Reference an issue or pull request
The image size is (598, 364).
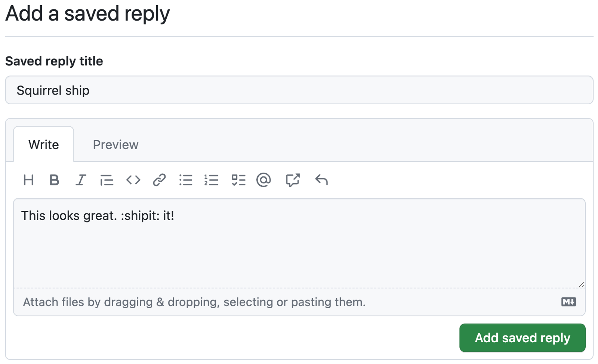tap(293, 180)
